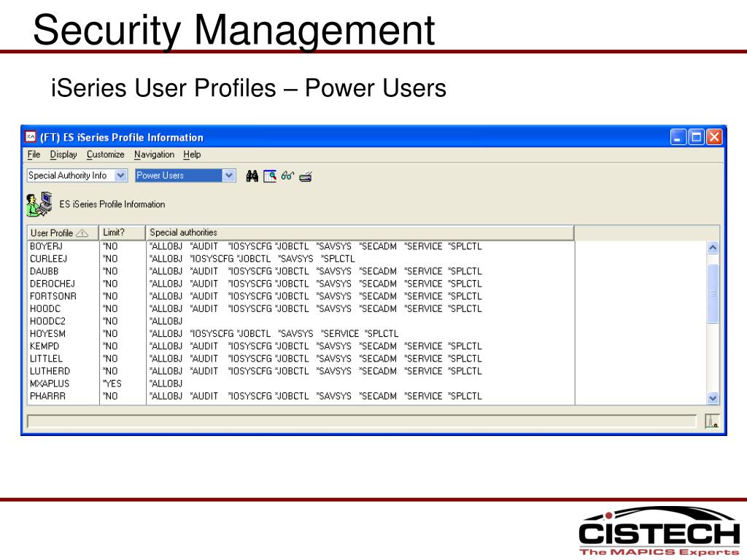Select the HOODC2 user profile row
Image resolution: width=747 pixels, height=560 pixels.
coord(301,321)
